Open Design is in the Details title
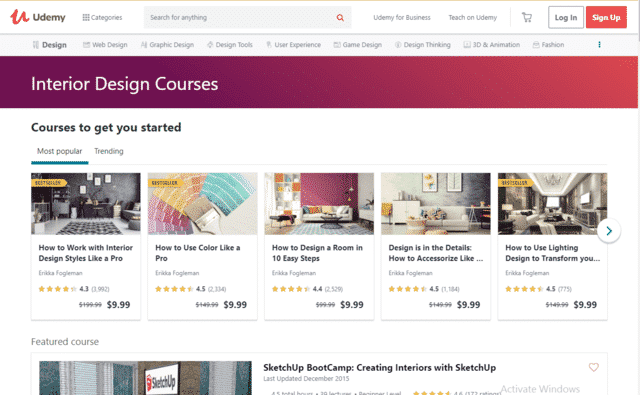This screenshot has height=395, width=640. tap(436, 253)
